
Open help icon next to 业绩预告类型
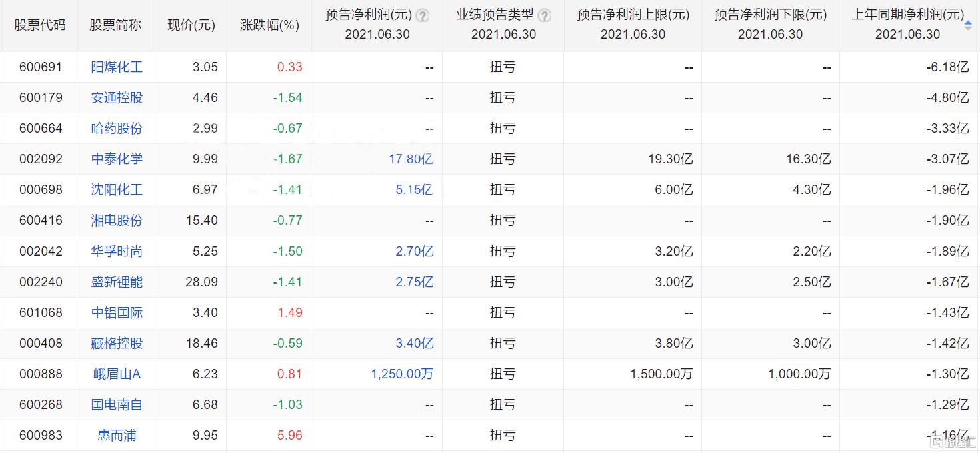(x=544, y=15)
